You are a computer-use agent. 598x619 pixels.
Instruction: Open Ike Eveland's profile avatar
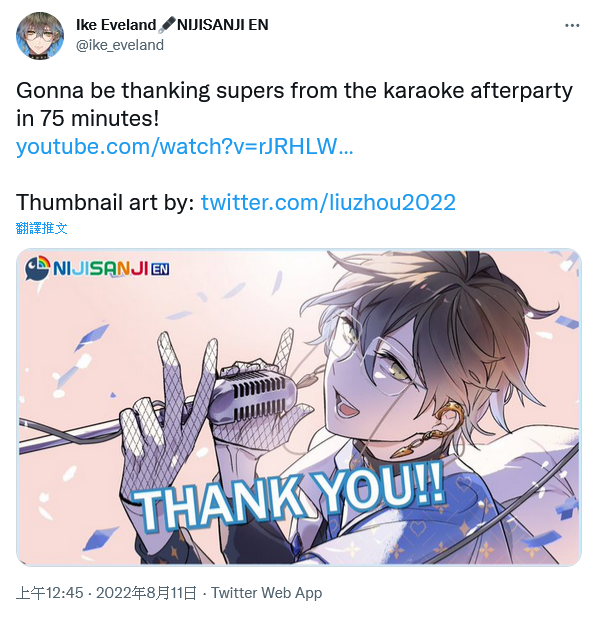click(x=39, y=36)
